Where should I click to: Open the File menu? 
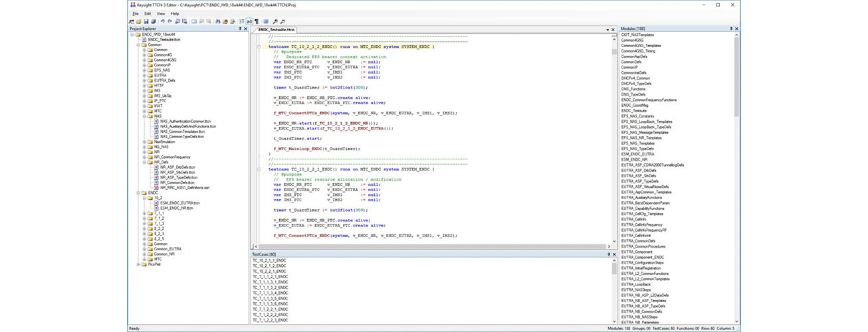pyautogui.click(x=135, y=13)
